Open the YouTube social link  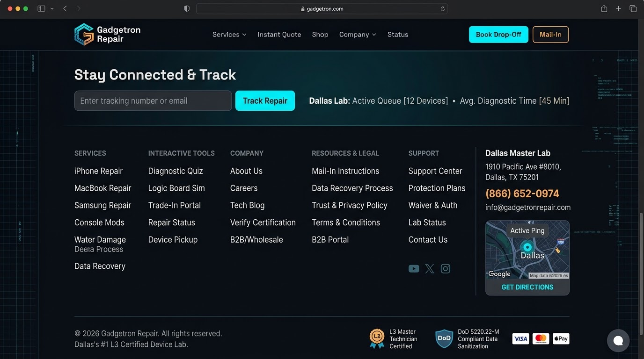[x=414, y=269]
